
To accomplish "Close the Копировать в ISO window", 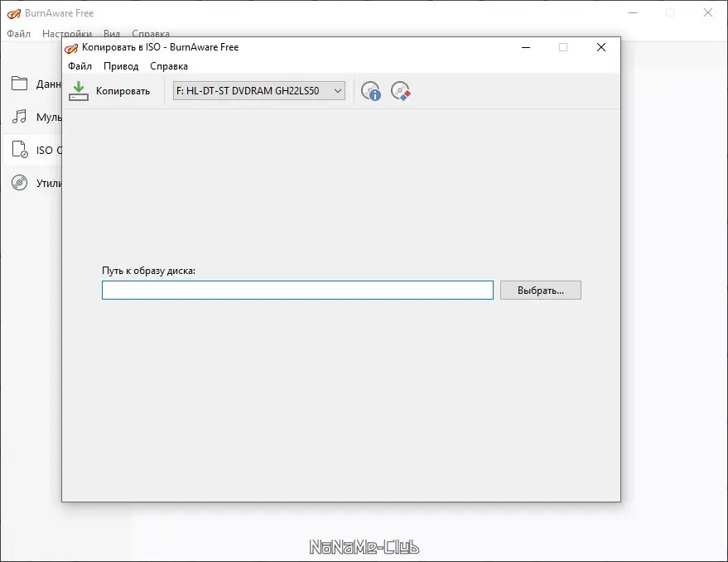I will click(x=601, y=47).
